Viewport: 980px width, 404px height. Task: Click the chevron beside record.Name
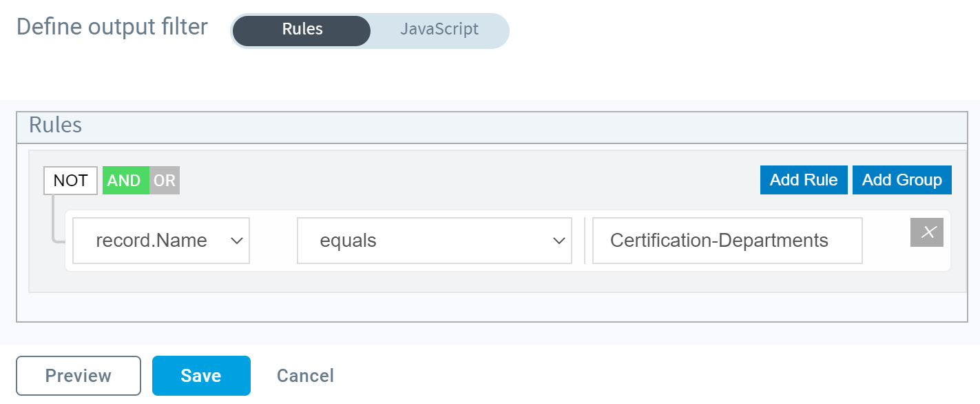click(236, 241)
